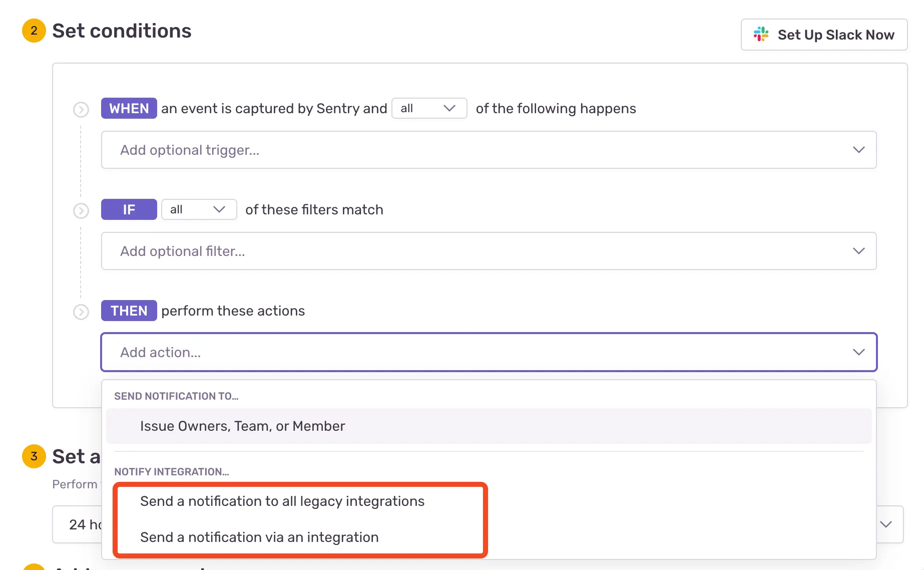
Task: Click the purple WHEN label badge
Action: tap(129, 108)
